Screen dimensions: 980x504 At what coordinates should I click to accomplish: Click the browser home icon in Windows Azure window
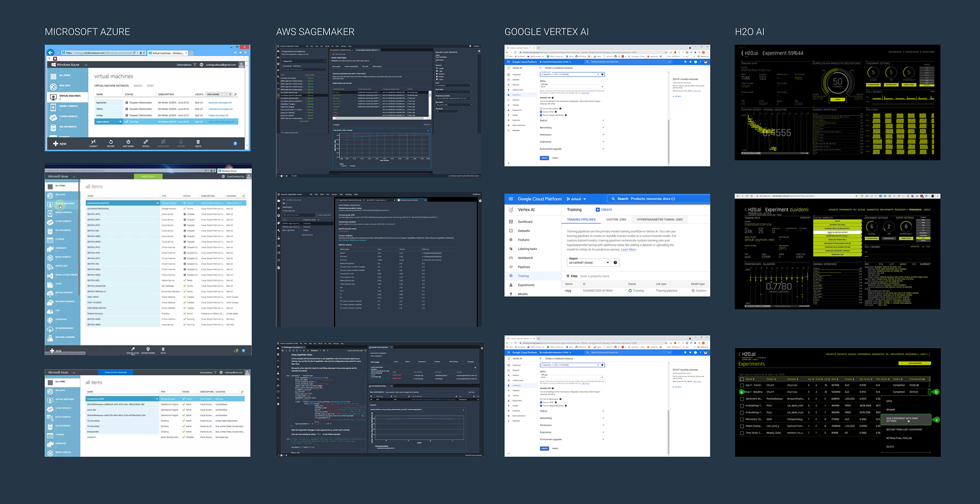point(235,53)
